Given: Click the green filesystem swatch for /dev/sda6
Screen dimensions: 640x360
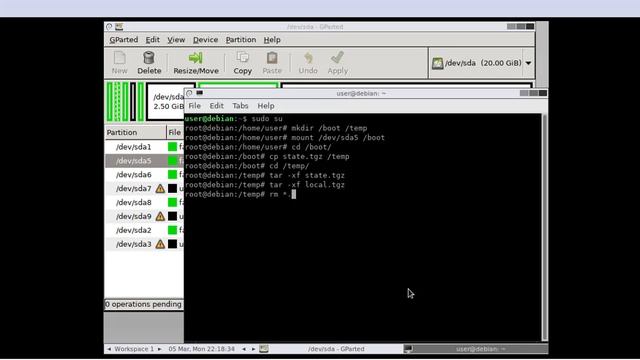Looking at the screenshot, I should click(x=173, y=175).
